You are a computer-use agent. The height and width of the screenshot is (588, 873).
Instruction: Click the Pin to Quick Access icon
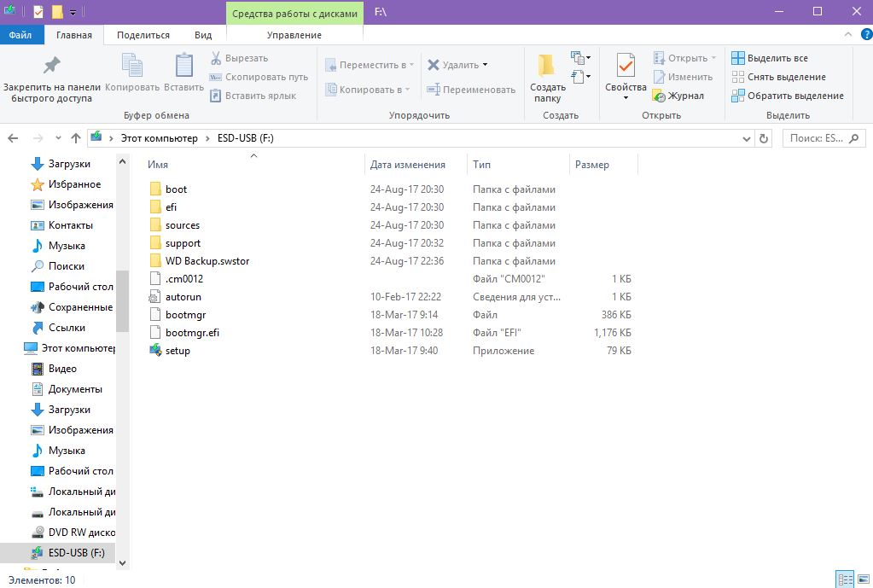[51, 67]
